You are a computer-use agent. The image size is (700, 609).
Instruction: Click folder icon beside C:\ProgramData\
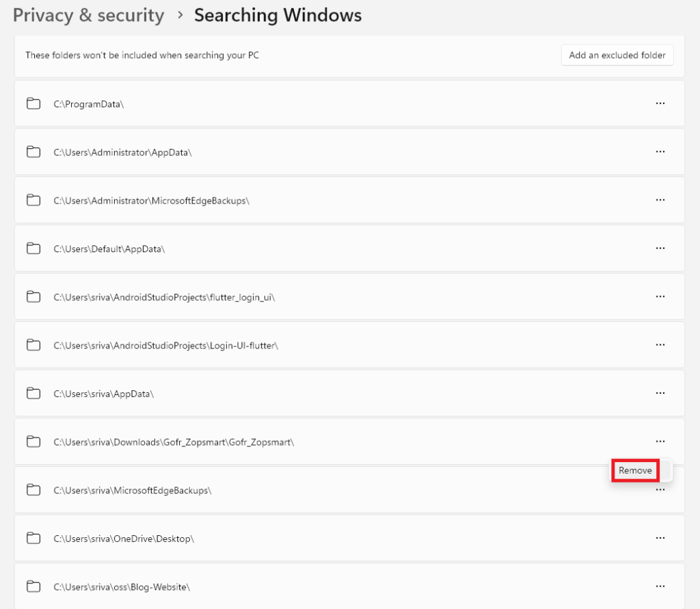pyautogui.click(x=33, y=103)
